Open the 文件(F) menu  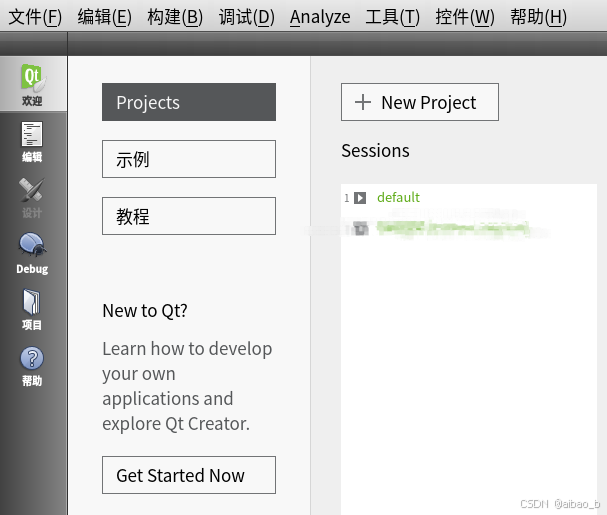pyautogui.click(x=35, y=17)
